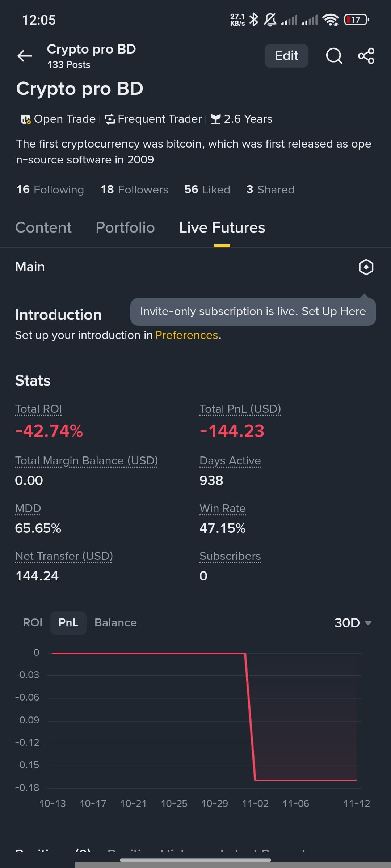391x868 pixels.
Task: Tap the Frequent Trader badge icon
Action: click(x=110, y=119)
